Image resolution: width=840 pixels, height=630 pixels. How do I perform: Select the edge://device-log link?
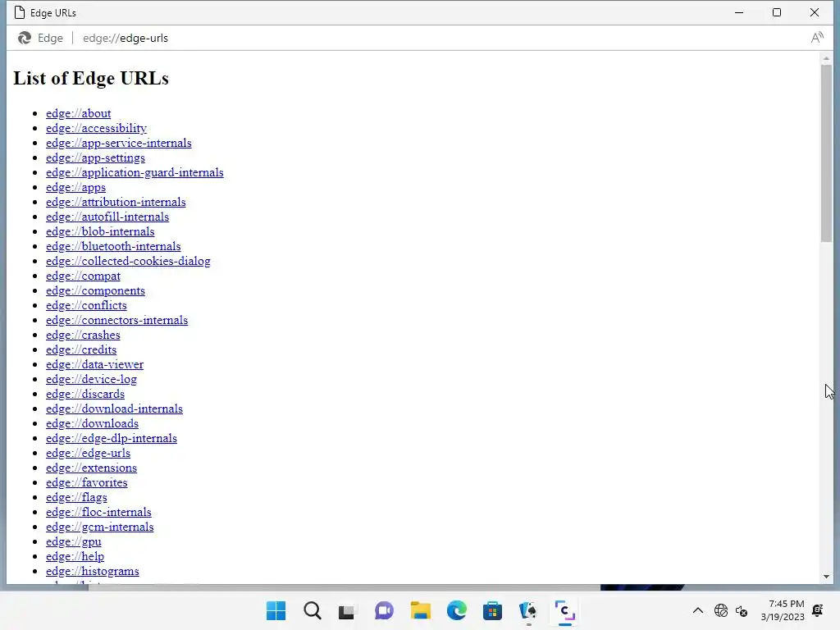(91, 379)
